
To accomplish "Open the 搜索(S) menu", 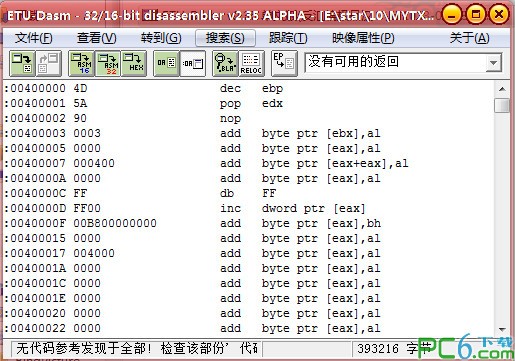I will point(225,38).
